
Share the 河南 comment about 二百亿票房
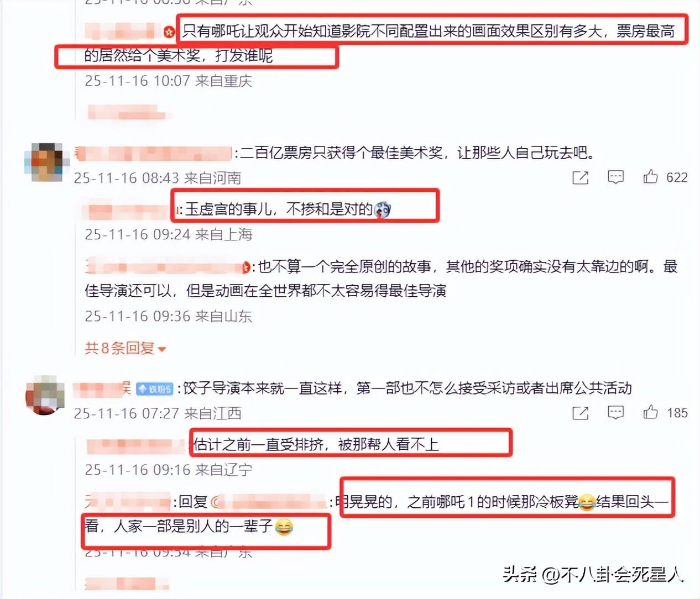tap(580, 177)
